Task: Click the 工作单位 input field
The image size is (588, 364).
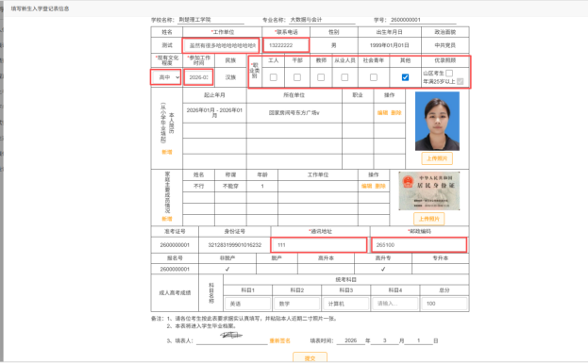Action: coord(221,45)
